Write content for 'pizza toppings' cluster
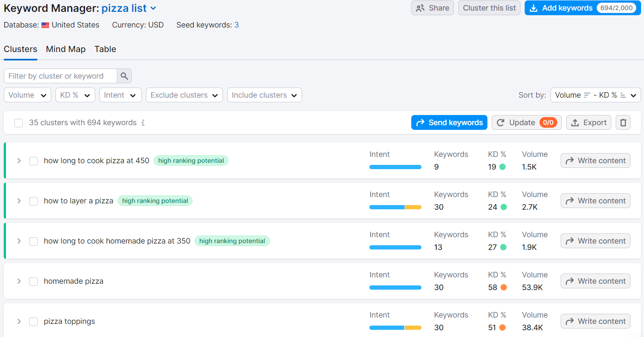Screen dimensions: 644x337 click(595, 321)
